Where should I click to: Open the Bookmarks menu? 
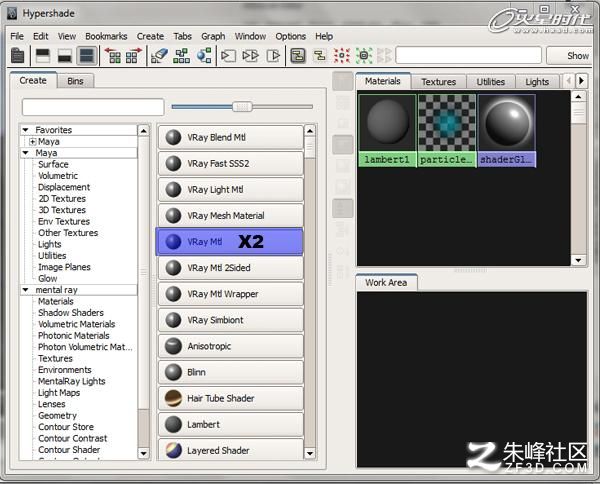coord(106,36)
